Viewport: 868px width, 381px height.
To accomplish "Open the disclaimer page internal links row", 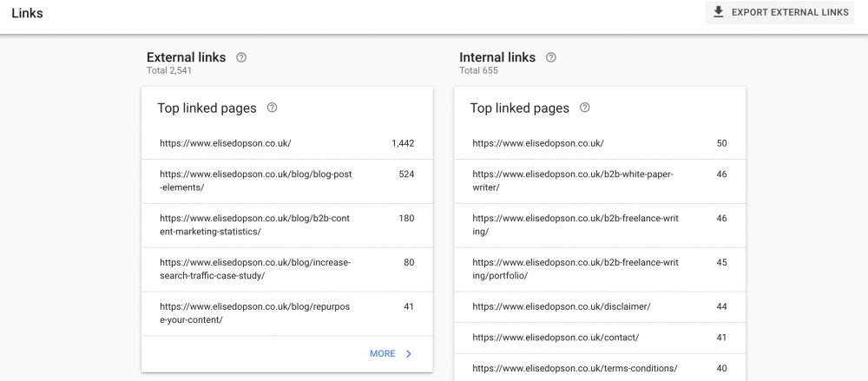I will [x=599, y=306].
